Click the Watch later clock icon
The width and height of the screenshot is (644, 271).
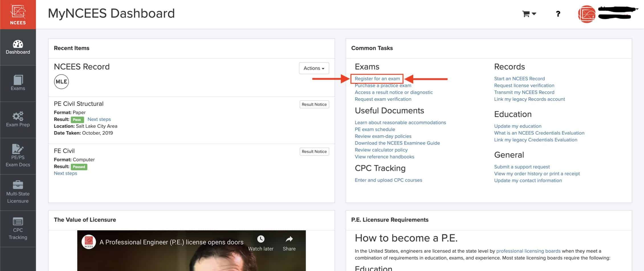[261, 239]
